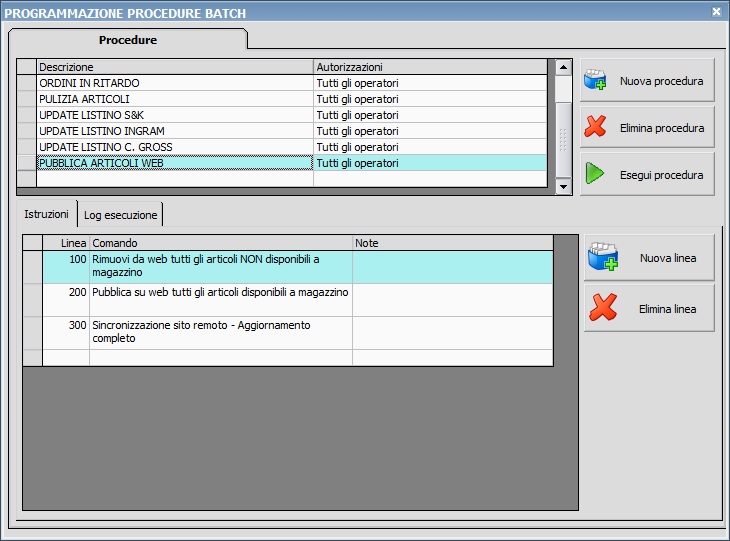Click the Note cell of line 100
This screenshot has width=730, height=541.
453,267
